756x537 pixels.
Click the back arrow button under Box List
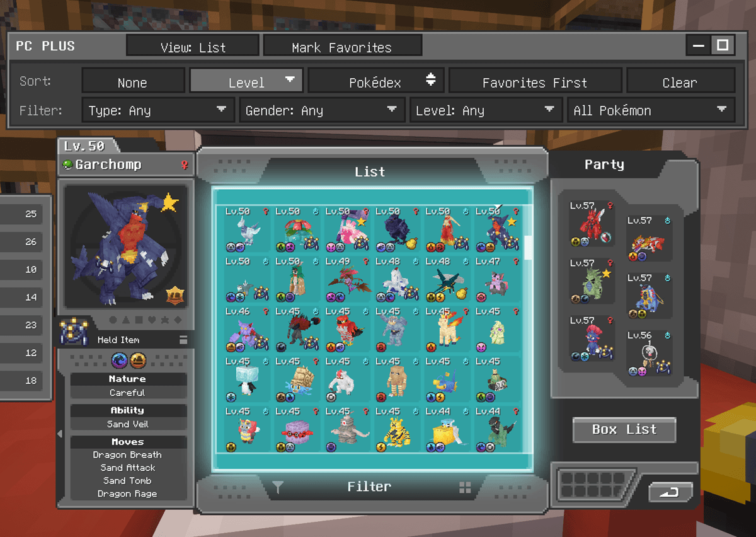tap(670, 492)
